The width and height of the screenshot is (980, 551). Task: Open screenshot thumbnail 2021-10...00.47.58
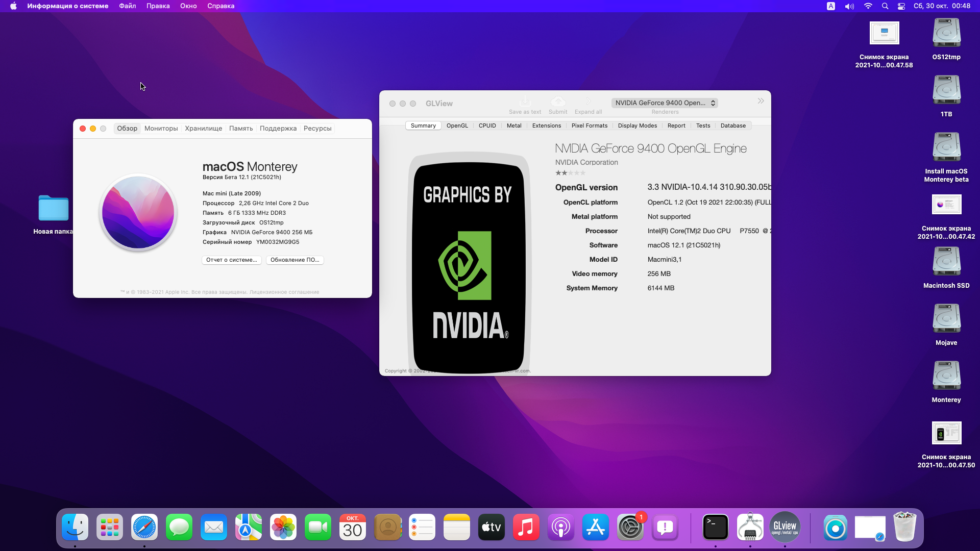tap(884, 34)
